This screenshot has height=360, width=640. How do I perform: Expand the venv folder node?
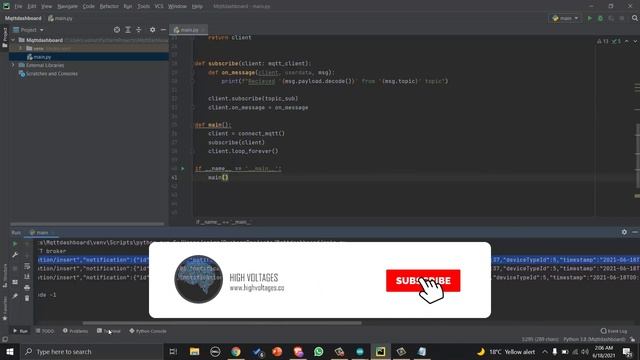click(20, 48)
